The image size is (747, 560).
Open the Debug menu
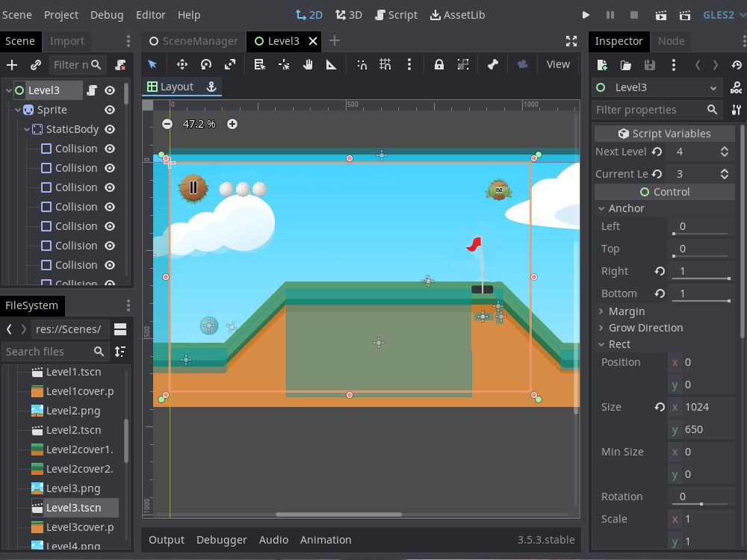coord(107,15)
